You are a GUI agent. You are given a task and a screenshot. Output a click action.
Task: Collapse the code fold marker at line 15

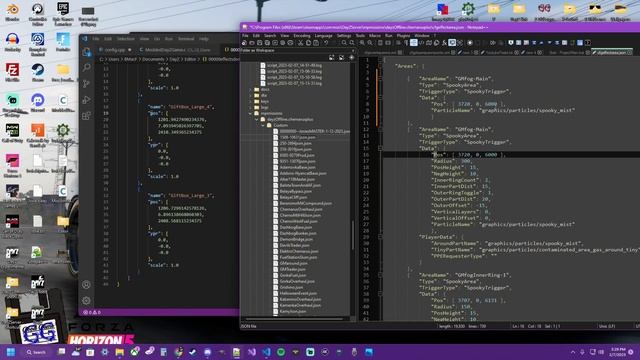pyautogui.click(x=380, y=148)
